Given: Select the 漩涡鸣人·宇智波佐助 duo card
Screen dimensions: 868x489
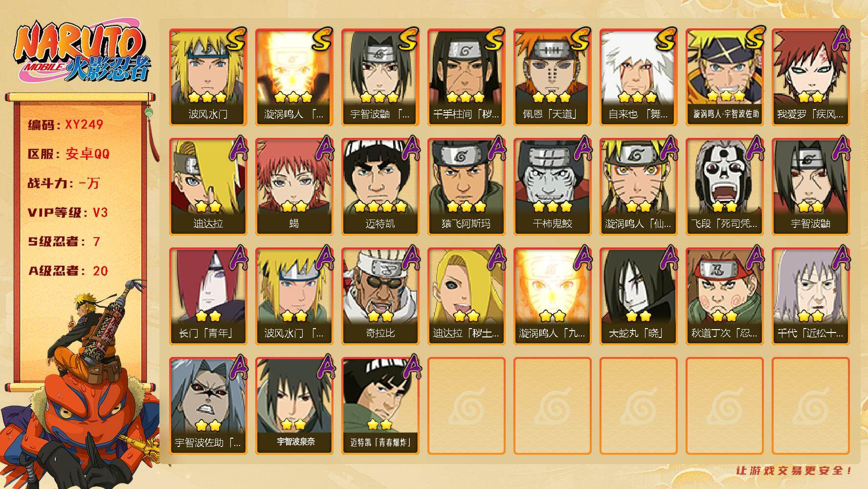Looking at the screenshot, I should click(x=724, y=77).
